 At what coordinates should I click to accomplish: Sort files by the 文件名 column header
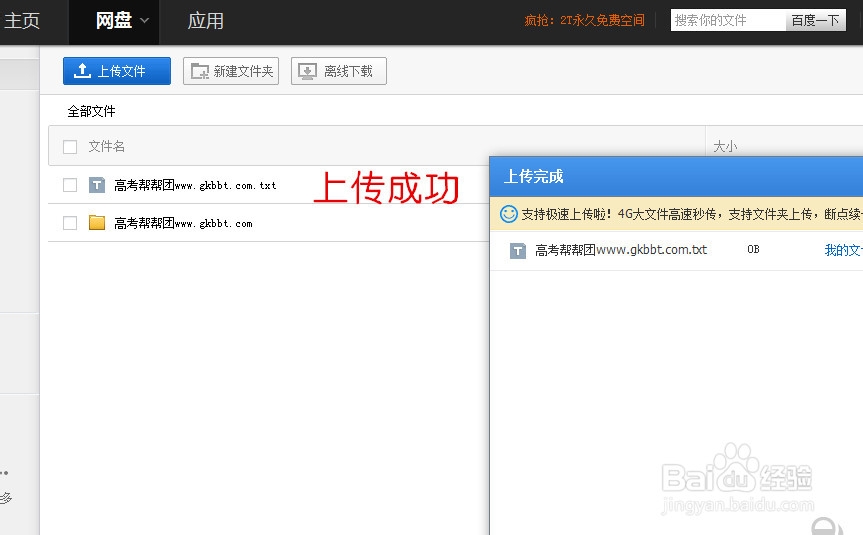click(107, 147)
